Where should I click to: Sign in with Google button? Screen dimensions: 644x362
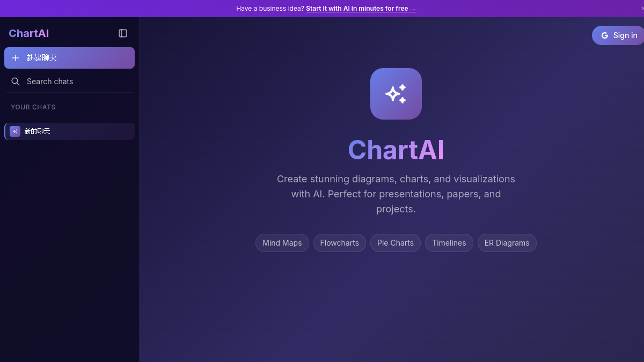tap(618, 35)
